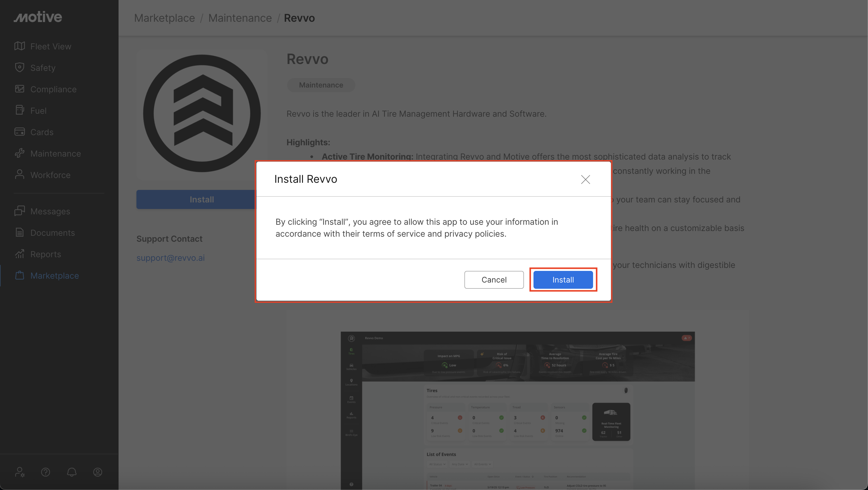The image size is (868, 490).
Task: Open Messages icon in sidebar
Action: (x=20, y=211)
